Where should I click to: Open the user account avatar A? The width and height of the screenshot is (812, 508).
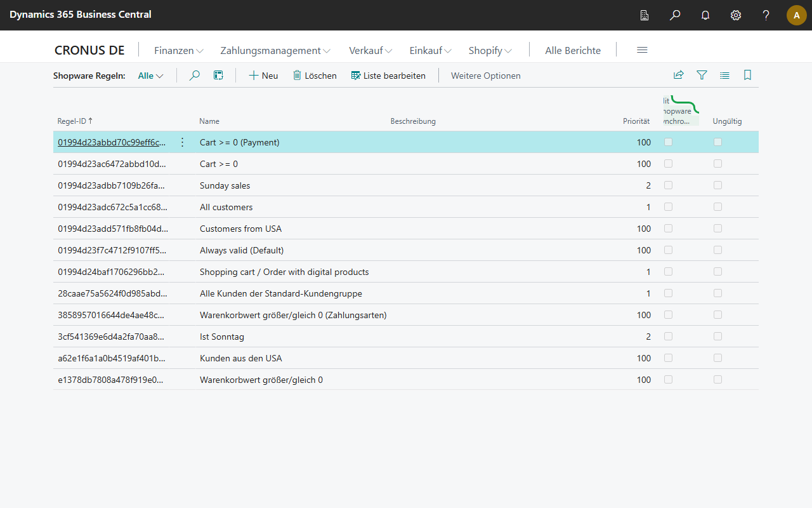pos(797,15)
